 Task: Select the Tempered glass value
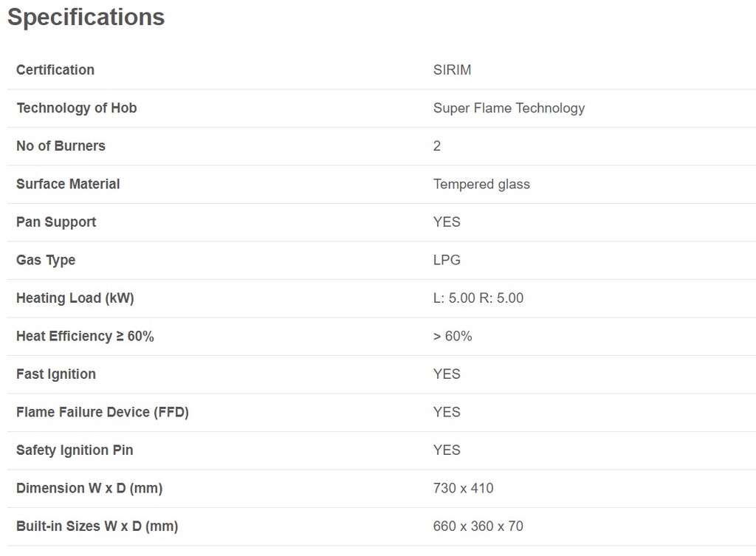click(x=481, y=184)
